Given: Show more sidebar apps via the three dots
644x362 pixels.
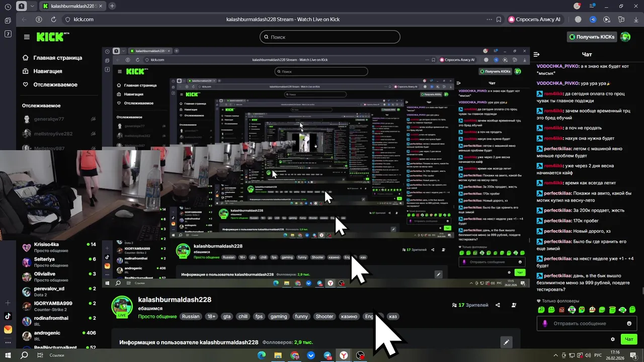Looking at the screenshot, I should coord(8,342).
